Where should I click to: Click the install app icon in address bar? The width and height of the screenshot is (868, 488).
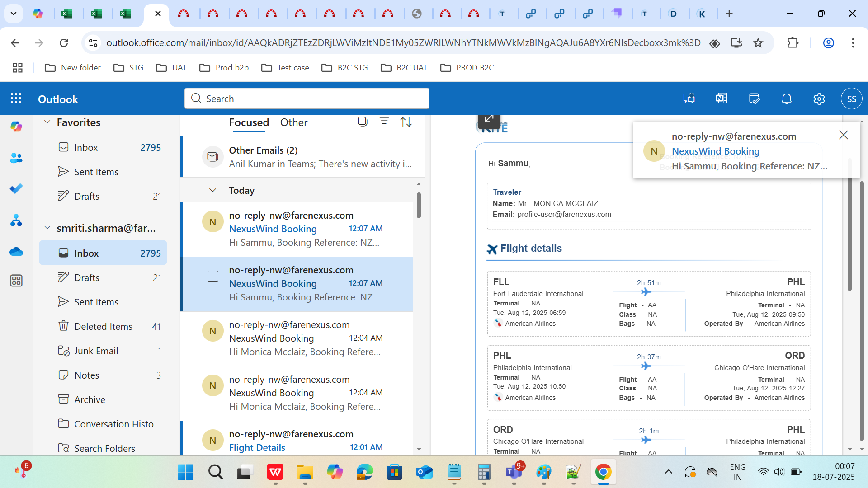point(736,43)
